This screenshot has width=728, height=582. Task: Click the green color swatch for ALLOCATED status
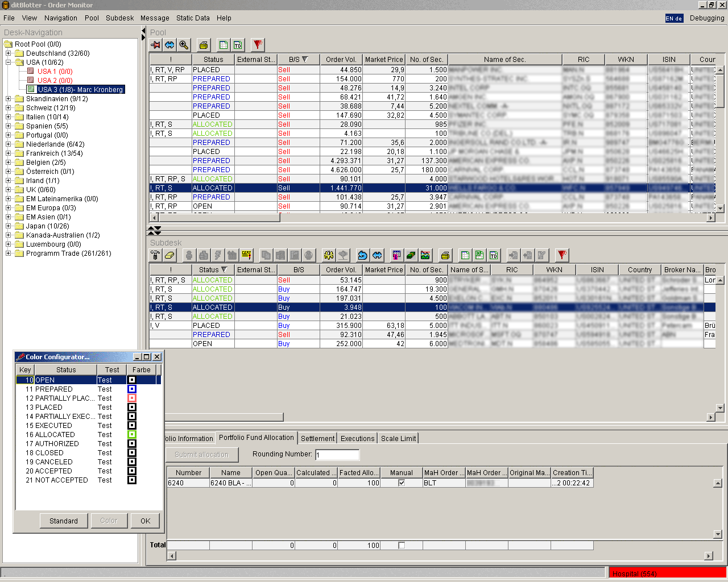tap(132, 435)
